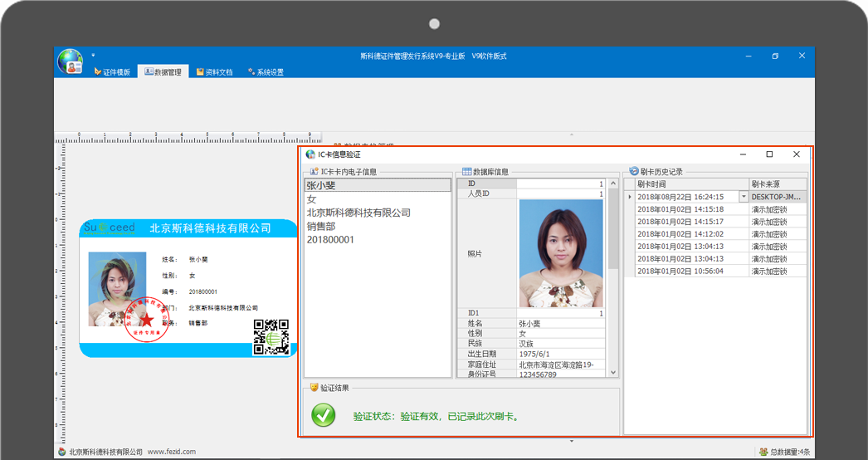Click the database info scroll down arrow
Viewport: 868px width, 460px height.
pyautogui.click(x=612, y=373)
